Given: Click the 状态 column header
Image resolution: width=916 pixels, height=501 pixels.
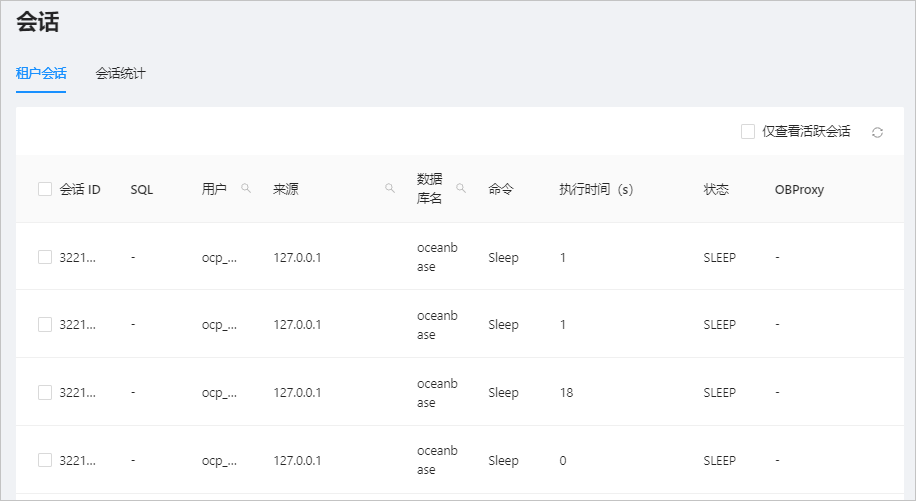Looking at the screenshot, I should [x=716, y=189].
